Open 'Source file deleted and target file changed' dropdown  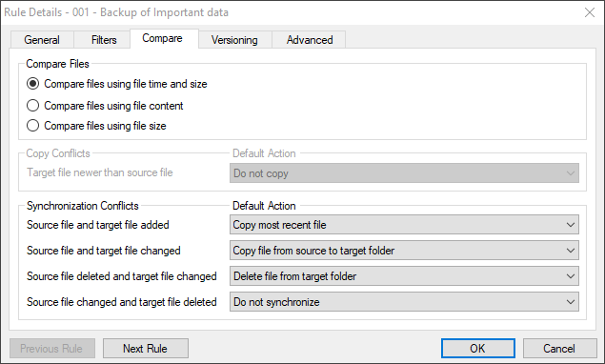[404, 276]
